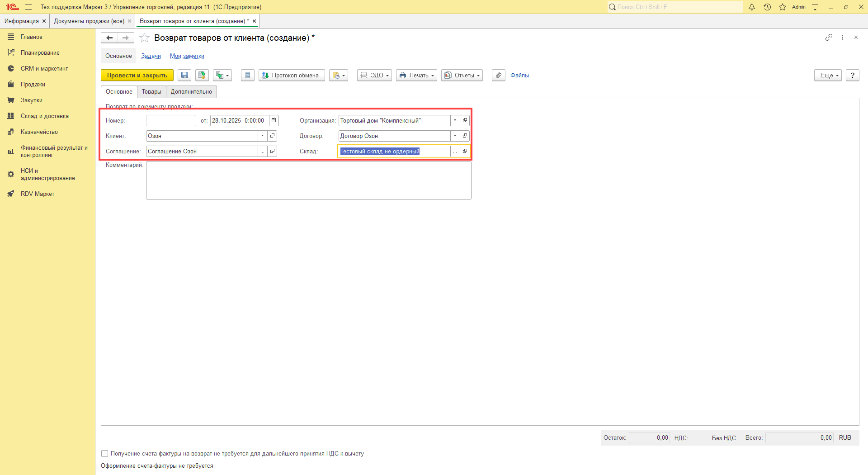The width and height of the screenshot is (868, 475).
Task: Expand the ЭДО dropdown menu
Action: pyautogui.click(x=374, y=75)
